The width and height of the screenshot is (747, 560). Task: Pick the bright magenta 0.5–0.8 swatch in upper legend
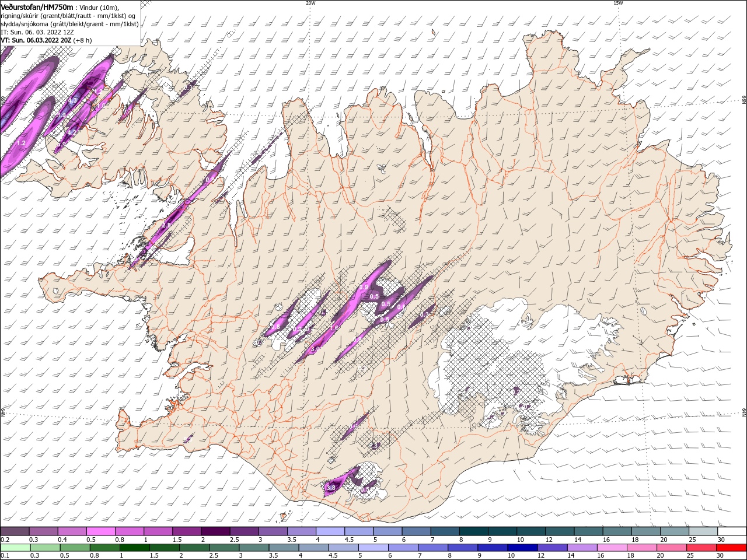(101, 531)
